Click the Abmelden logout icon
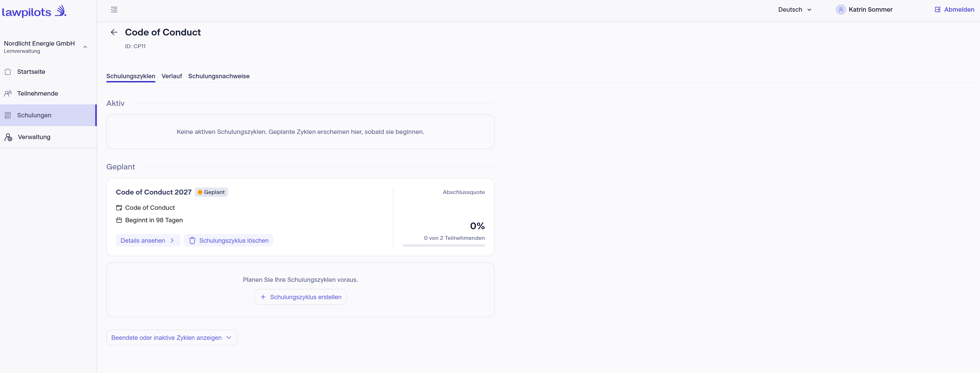This screenshot has width=980, height=373. tap(937, 10)
